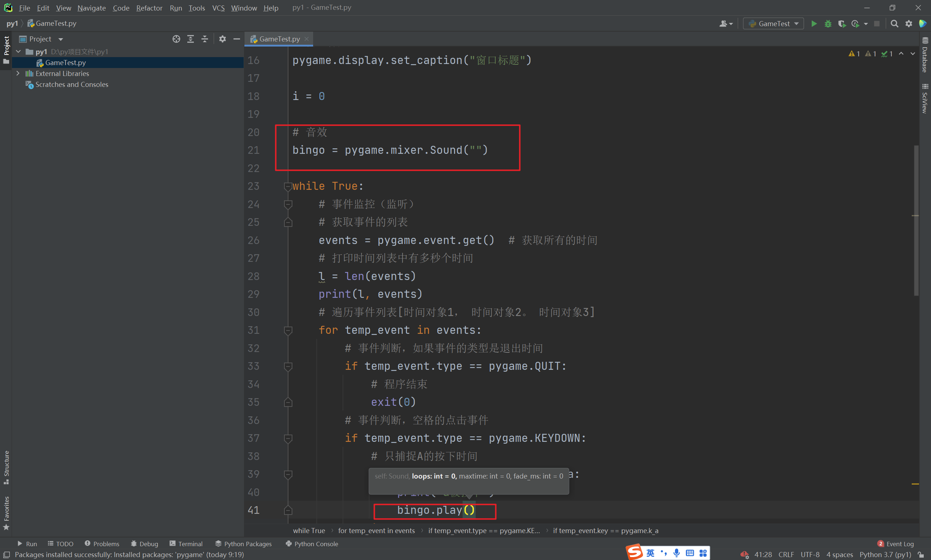This screenshot has height=560, width=931.
Task: Hide the Project tool window
Action: click(237, 39)
